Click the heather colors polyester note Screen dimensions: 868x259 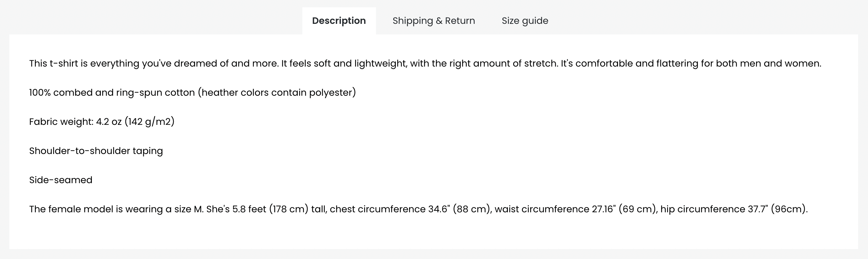pyautogui.click(x=277, y=93)
